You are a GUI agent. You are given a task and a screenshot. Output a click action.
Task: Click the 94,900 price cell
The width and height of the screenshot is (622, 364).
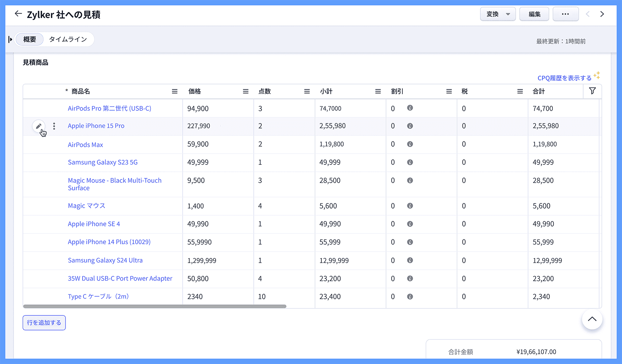218,109
